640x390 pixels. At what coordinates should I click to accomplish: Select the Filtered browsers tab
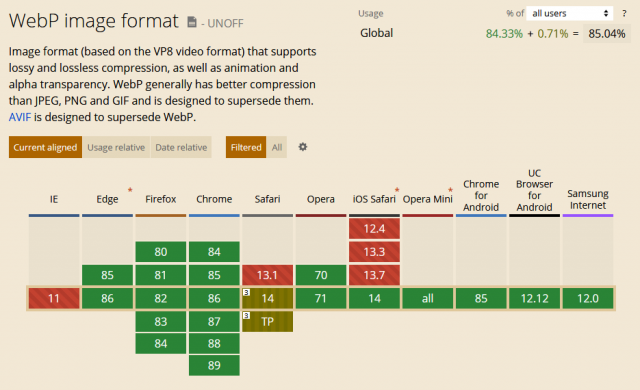pyautogui.click(x=246, y=147)
